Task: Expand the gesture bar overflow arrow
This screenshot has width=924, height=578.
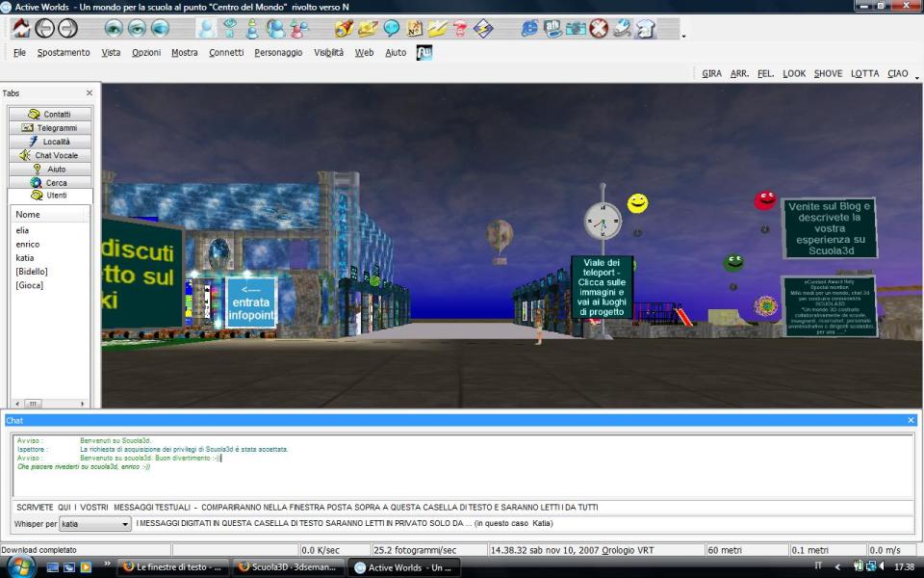Action: (x=917, y=77)
